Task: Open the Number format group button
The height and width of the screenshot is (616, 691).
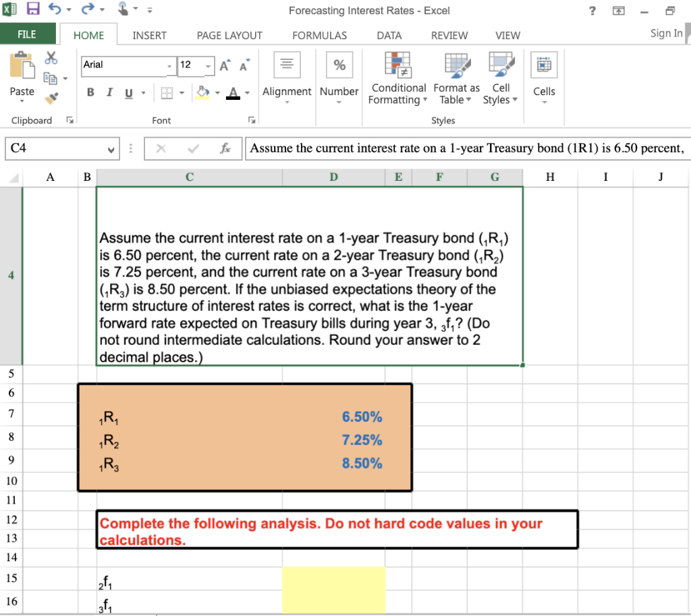Action: [x=339, y=78]
